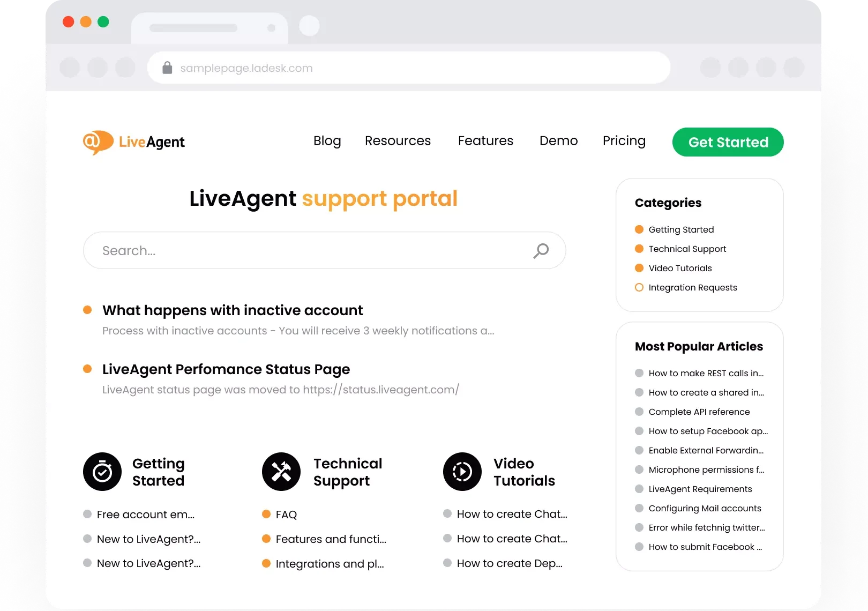Open 'Microphone permissions f...' article
The image size is (868, 611).
[x=706, y=470]
